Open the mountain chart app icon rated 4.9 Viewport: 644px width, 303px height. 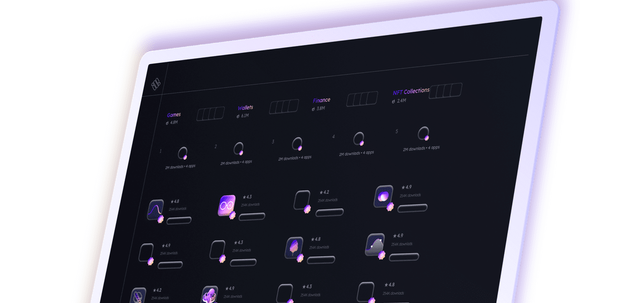pyautogui.click(x=375, y=245)
